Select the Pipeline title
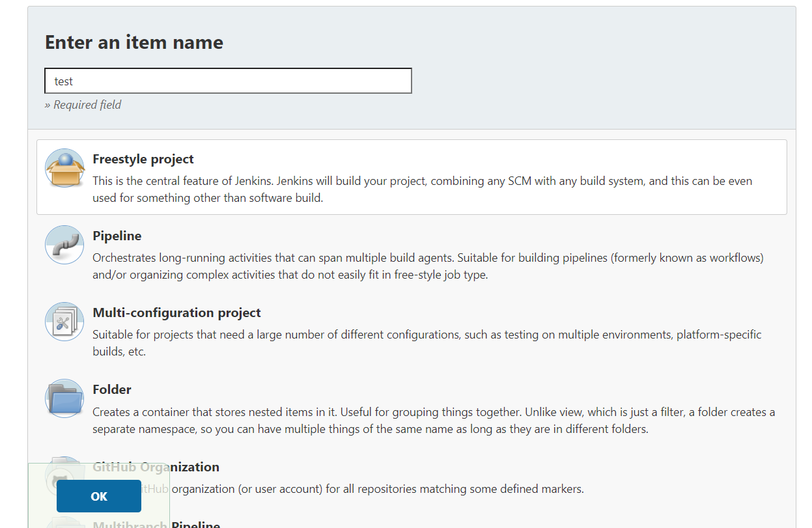 pyautogui.click(x=117, y=236)
